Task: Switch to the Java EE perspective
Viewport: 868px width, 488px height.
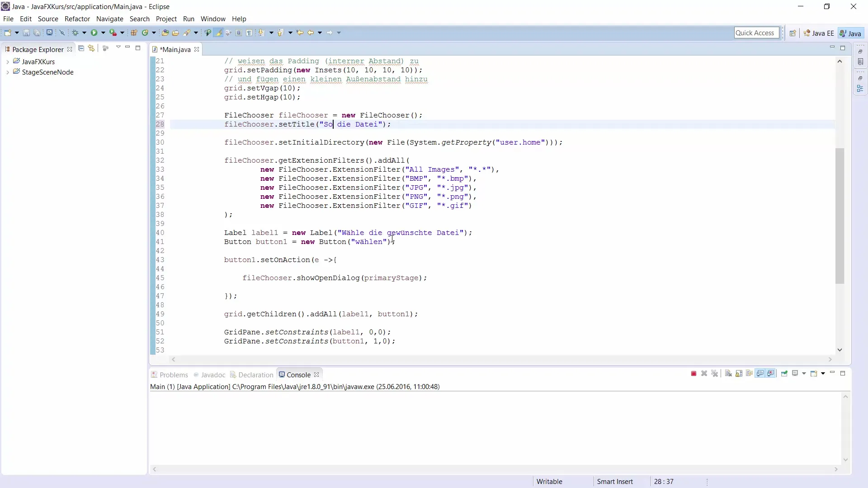Action: tap(819, 33)
